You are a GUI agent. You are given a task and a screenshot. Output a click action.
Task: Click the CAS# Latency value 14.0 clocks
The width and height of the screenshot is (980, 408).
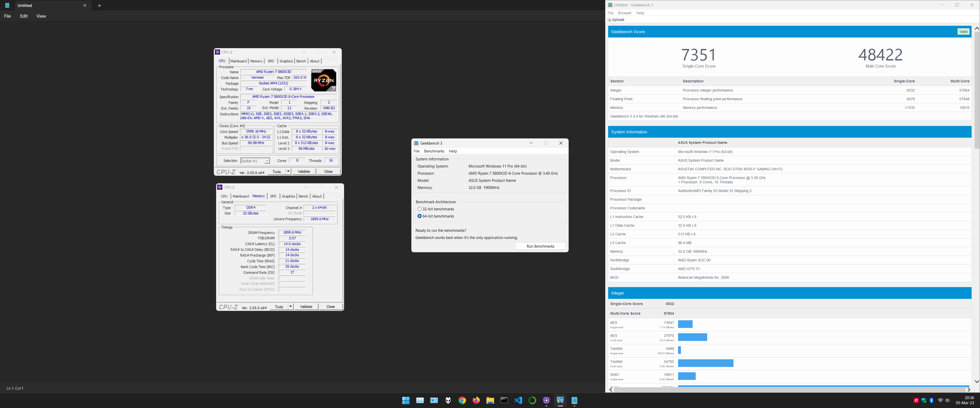point(292,244)
